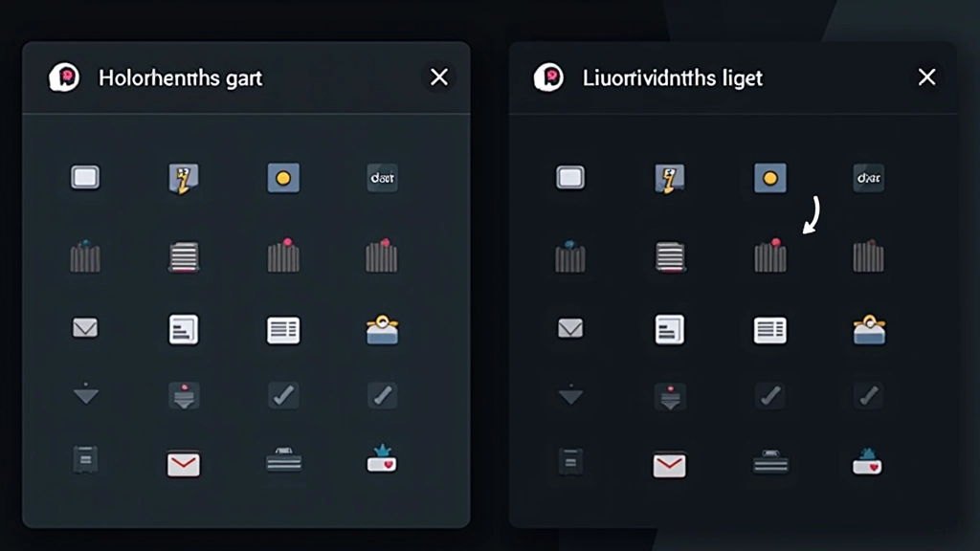The height and width of the screenshot is (551, 980).
Task: Toggle the solid checkmark checkbox
Action: (x=283, y=395)
